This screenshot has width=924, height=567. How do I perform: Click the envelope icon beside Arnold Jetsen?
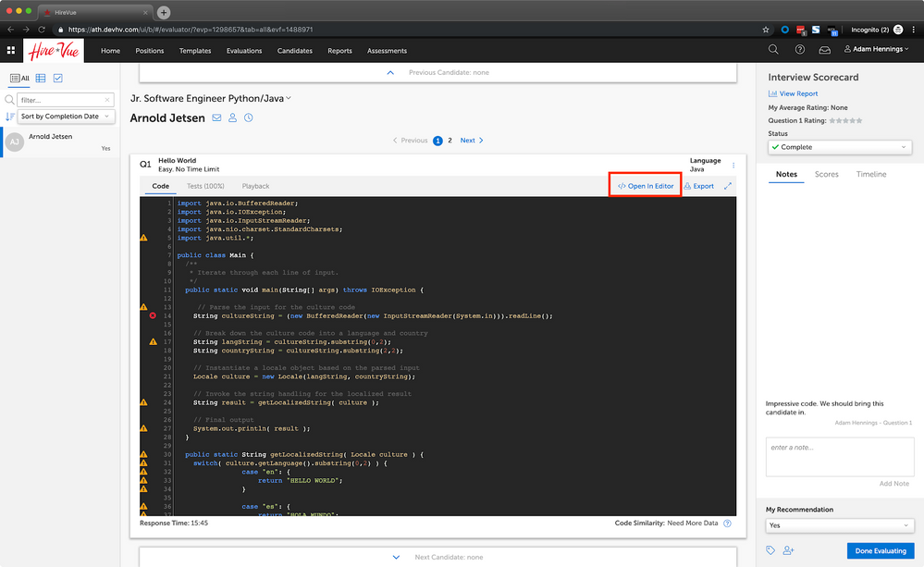click(216, 118)
